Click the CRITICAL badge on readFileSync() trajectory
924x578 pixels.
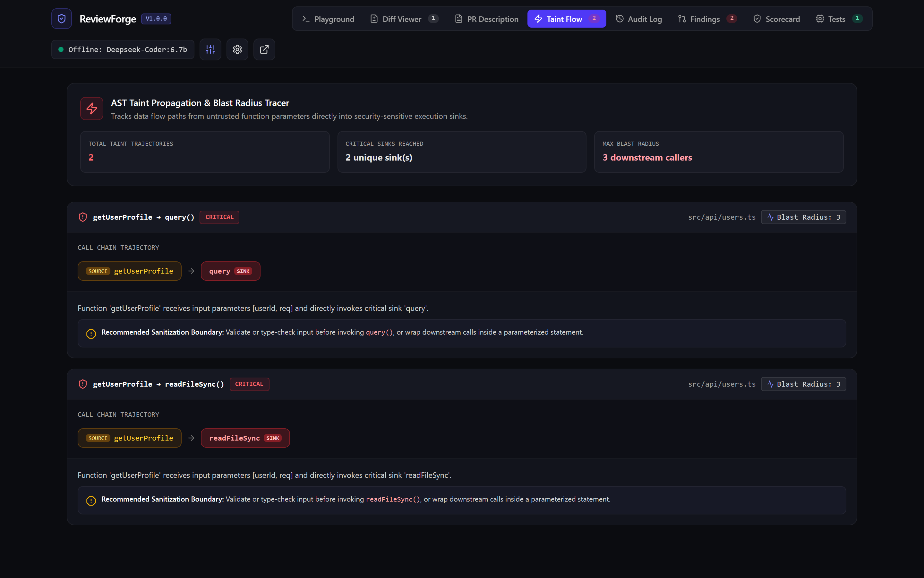249,384
